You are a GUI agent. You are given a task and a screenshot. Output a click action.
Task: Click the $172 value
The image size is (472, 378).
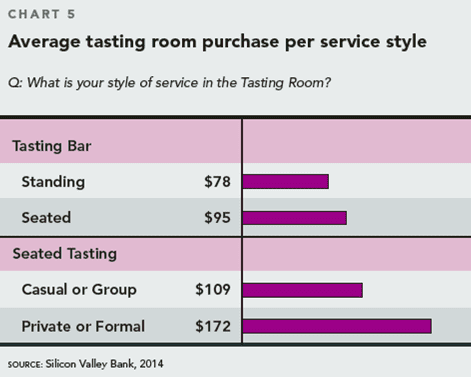[213, 326]
